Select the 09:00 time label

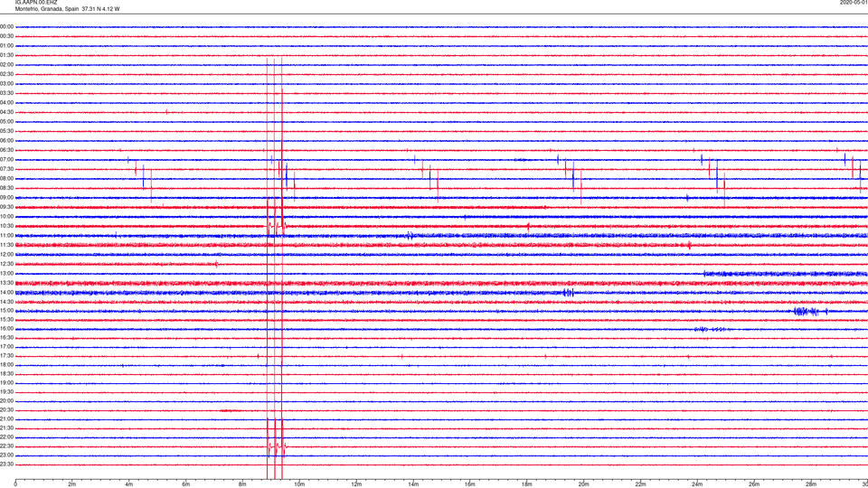(x=6, y=198)
